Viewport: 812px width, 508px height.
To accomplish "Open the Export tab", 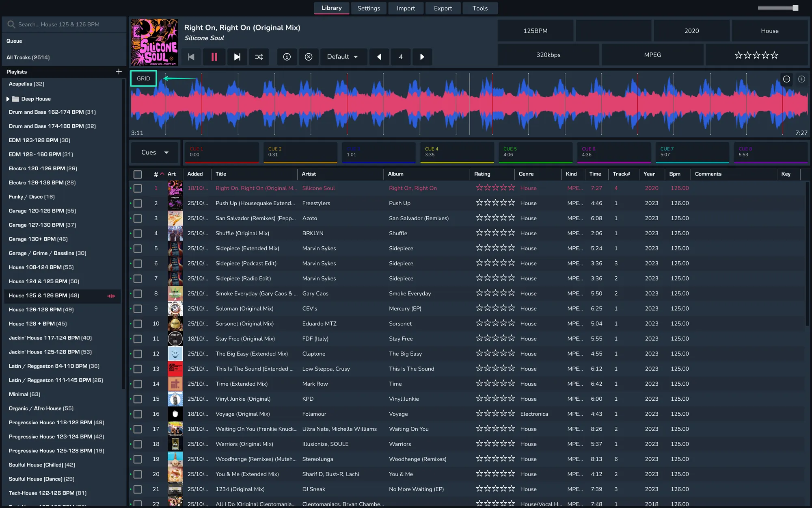I will tap(443, 8).
